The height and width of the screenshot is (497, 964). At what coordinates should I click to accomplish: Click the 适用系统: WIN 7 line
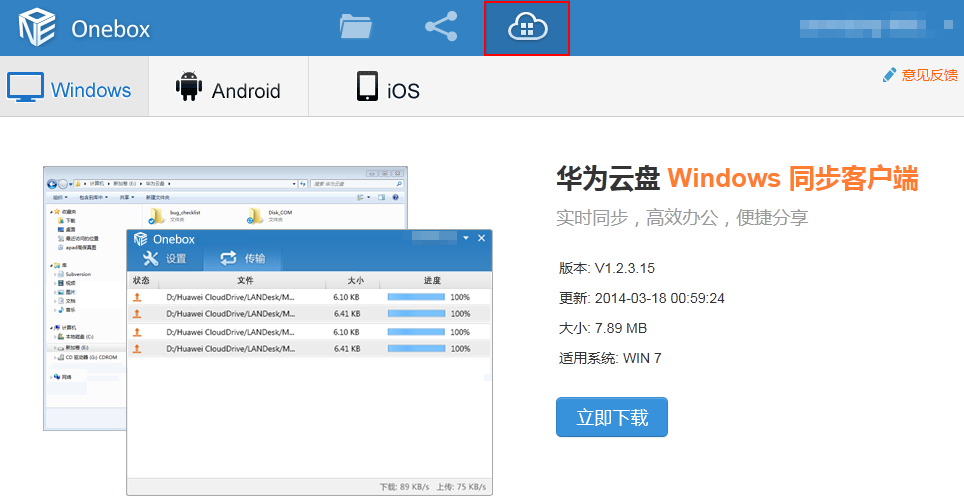tap(610, 358)
